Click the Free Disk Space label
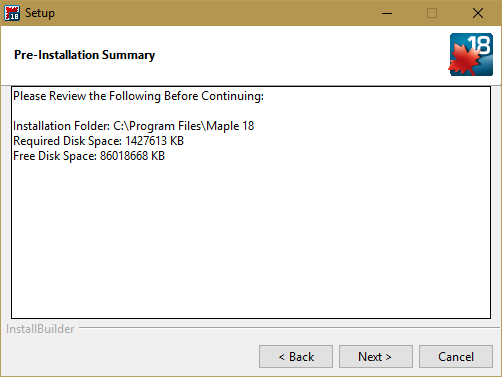Image resolution: width=502 pixels, height=377 pixels. 55,156
